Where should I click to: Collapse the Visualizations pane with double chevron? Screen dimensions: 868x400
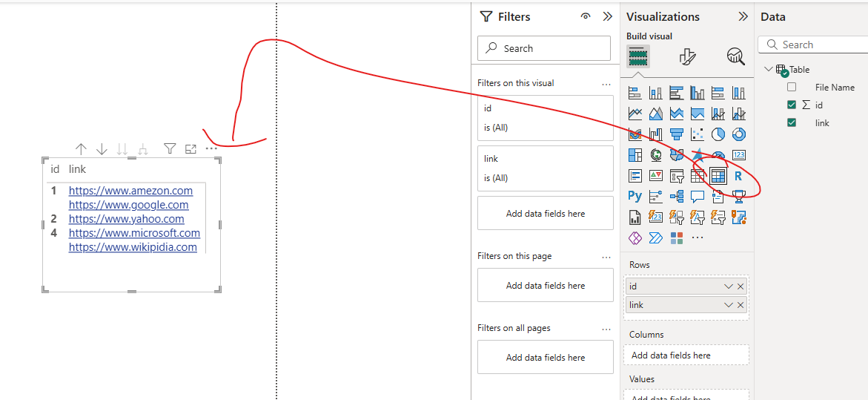tap(743, 16)
